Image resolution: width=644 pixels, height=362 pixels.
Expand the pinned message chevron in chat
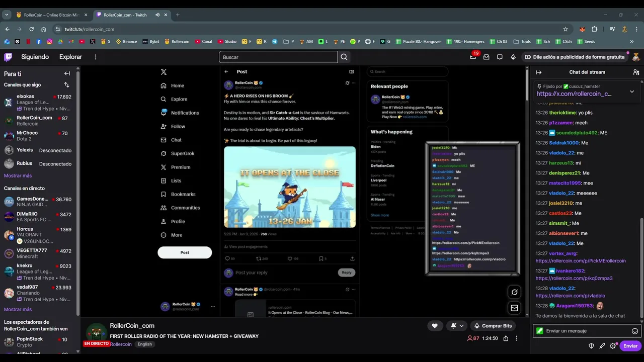(x=632, y=92)
